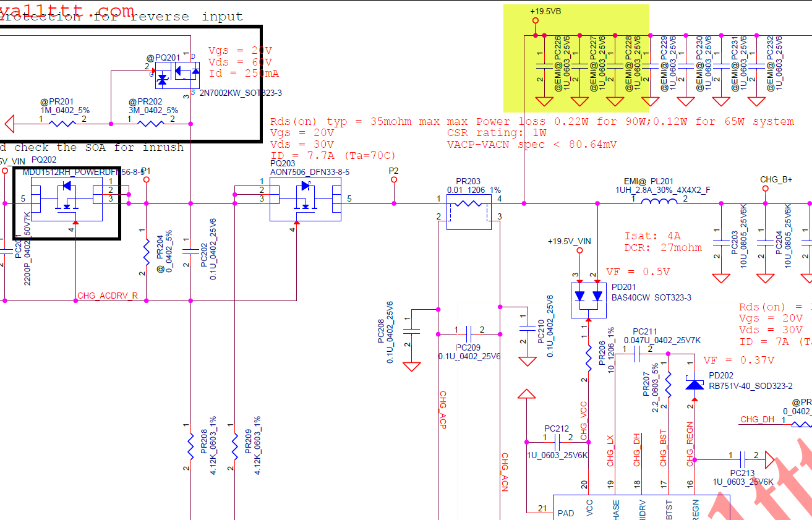This screenshot has height=520, width=812.
Task: Click the 'VF = 0.37V' note
Action: 738,360
